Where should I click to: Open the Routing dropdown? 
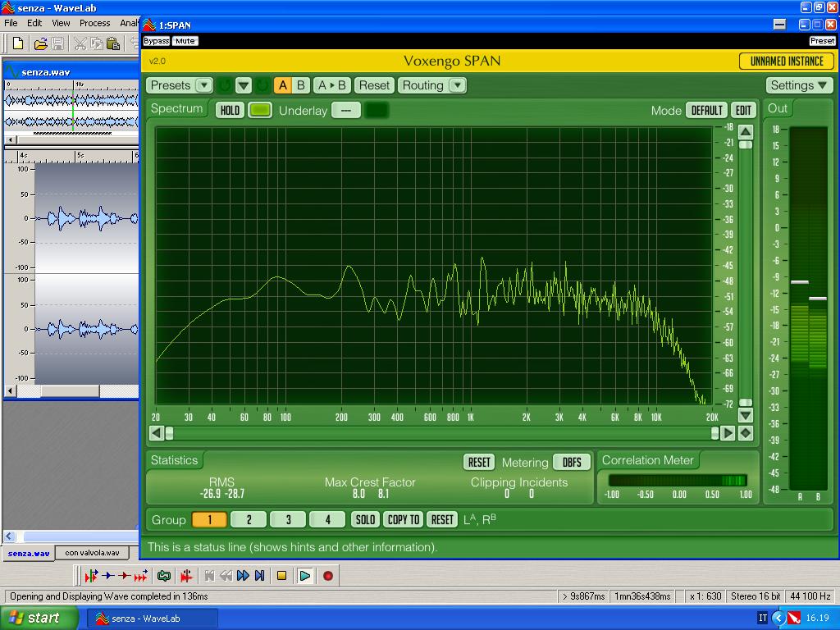(x=432, y=85)
